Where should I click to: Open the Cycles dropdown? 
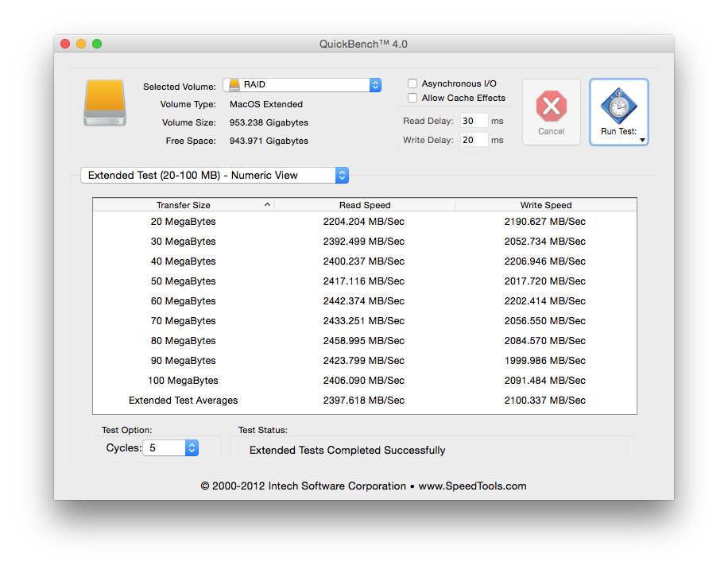[170, 447]
